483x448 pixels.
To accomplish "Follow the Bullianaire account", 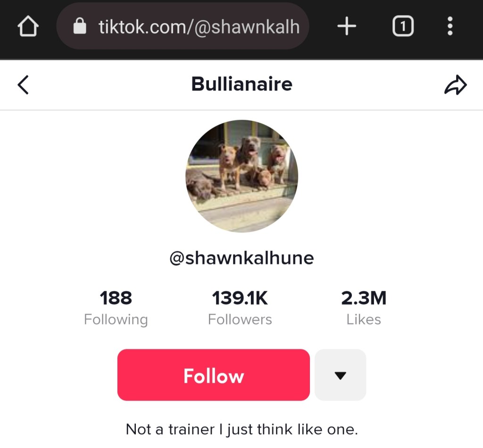I will (x=214, y=375).
